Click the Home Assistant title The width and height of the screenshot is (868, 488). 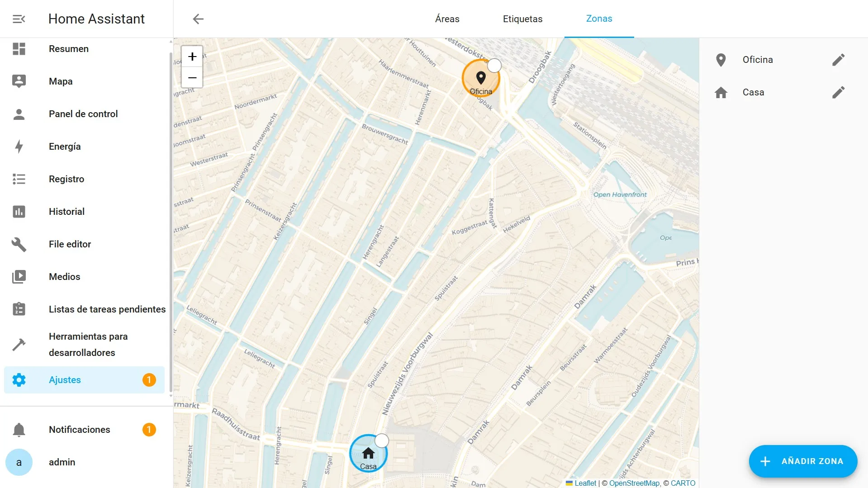[96, 19]
